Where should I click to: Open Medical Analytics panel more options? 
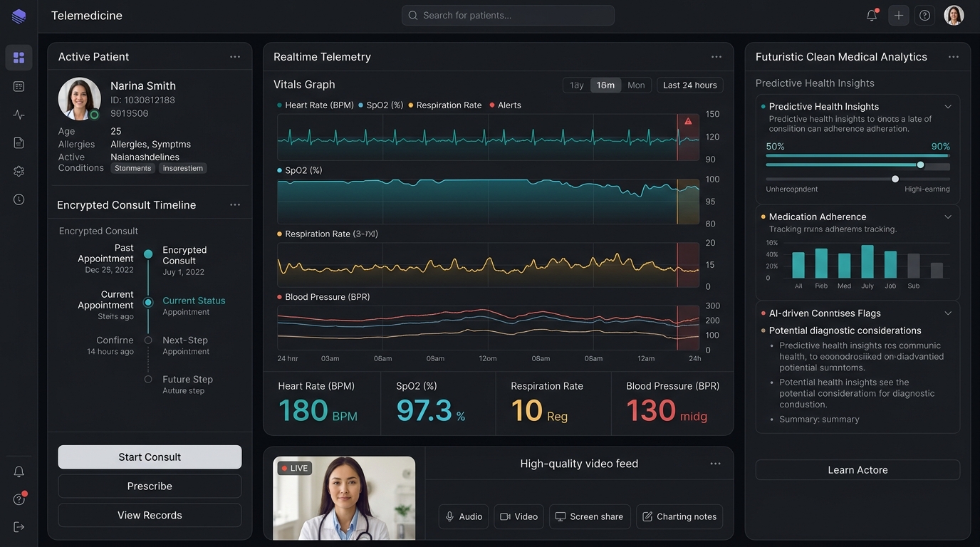pyautogui.click(x=954, y=57)
